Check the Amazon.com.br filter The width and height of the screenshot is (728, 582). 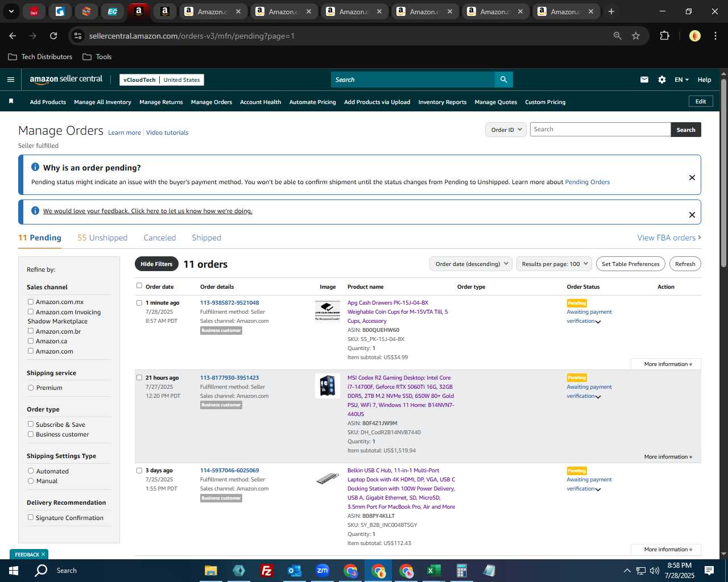(x=31, y=331)
